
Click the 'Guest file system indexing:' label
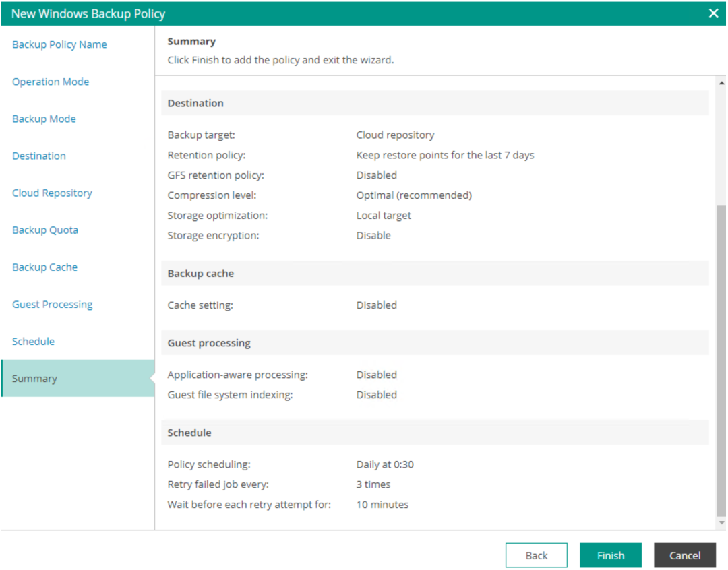tap(231, 395)
